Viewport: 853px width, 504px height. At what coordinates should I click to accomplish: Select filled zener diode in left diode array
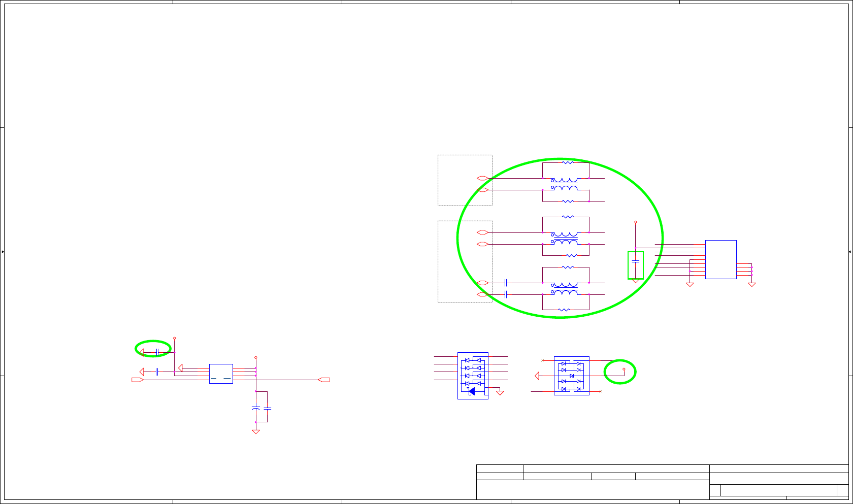click(472, 391)
